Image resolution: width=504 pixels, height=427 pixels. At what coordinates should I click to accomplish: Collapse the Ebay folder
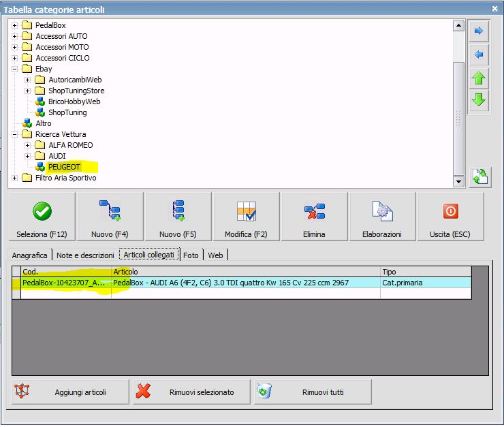click(x=14, y=69)
